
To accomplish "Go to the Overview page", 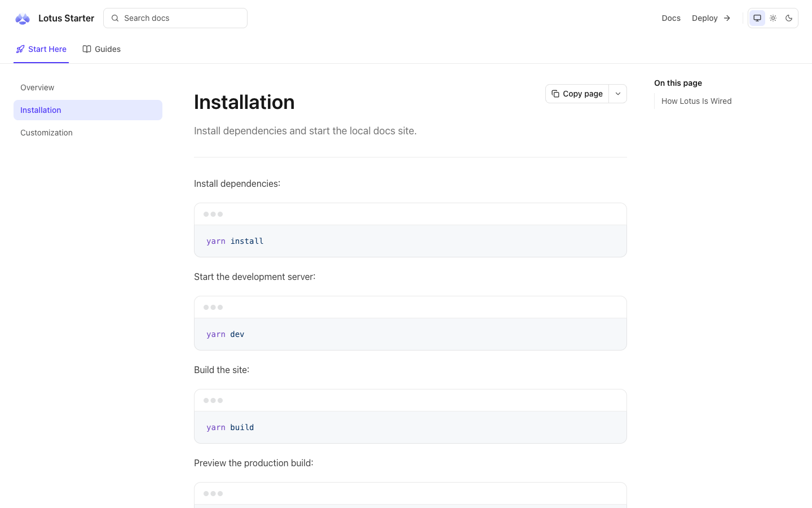I will [x=88, y=87].
